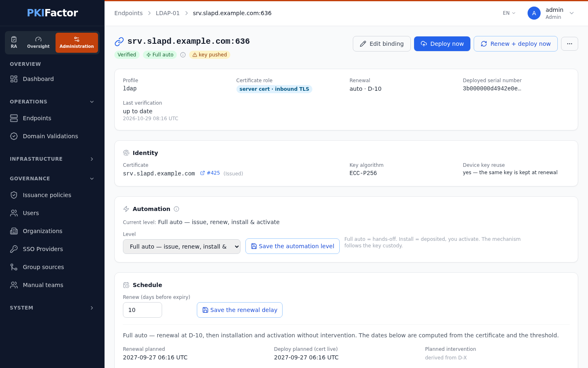Viewport: 588px width, 368px height.
Task: Click the link icon next to endpoint title
Action: 119,41
